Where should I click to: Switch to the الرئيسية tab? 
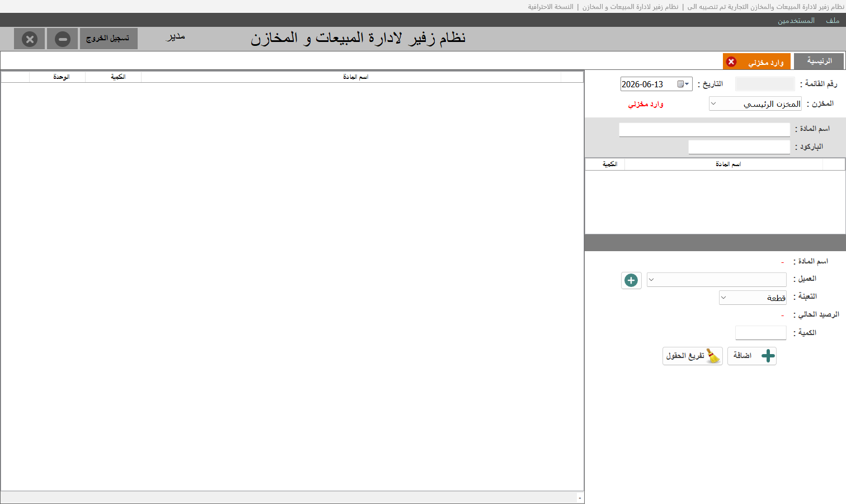[x=819, y=61]
